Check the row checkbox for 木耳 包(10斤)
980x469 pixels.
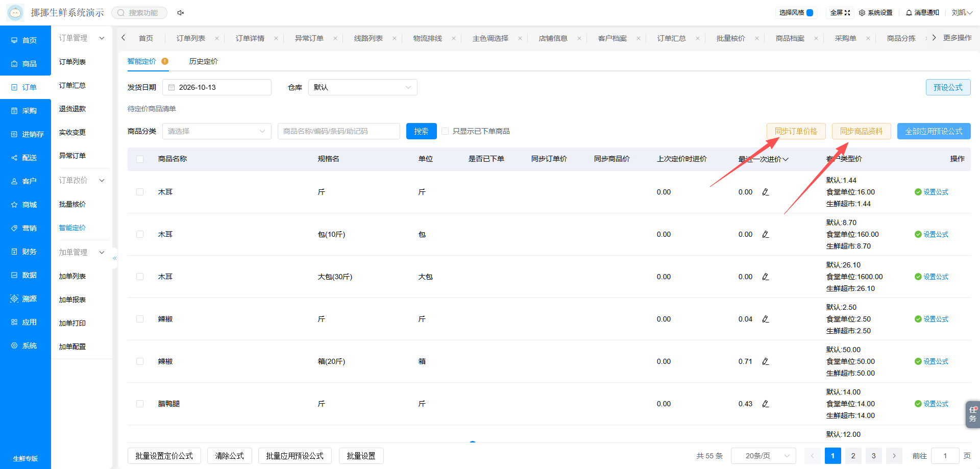click(140, 234)
